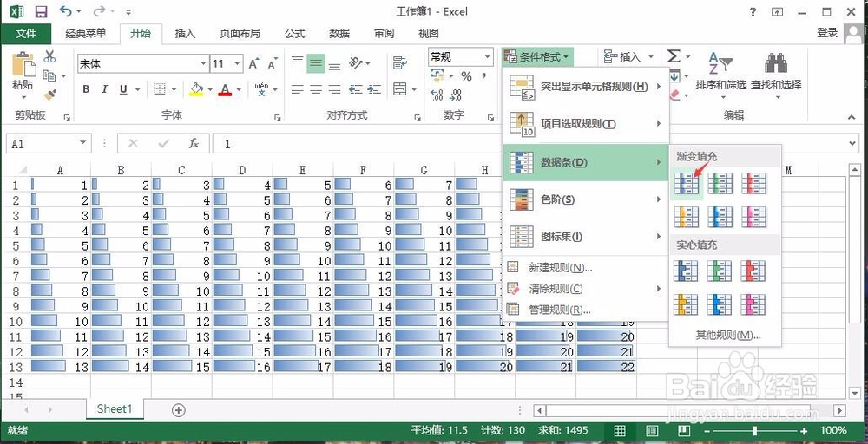Open 图标集(I) icon sets submenu

tap(585, 237)
